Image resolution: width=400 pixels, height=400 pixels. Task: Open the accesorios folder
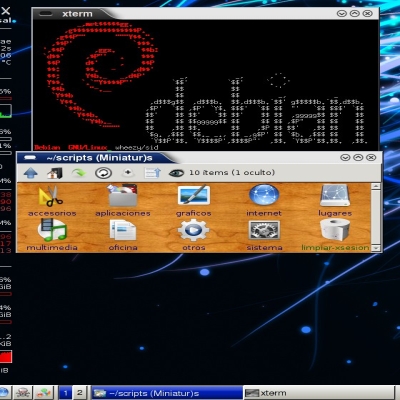[x=52, y=201]
